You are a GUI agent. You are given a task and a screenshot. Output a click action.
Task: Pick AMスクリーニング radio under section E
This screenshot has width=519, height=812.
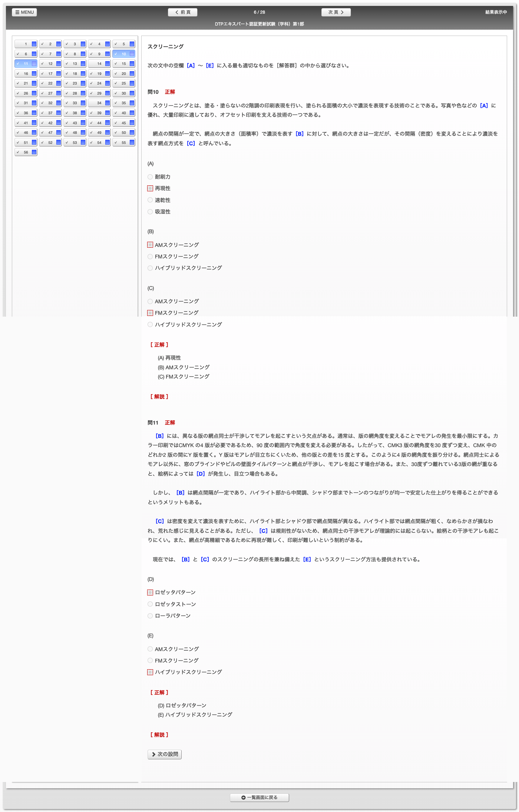(150, 649)
